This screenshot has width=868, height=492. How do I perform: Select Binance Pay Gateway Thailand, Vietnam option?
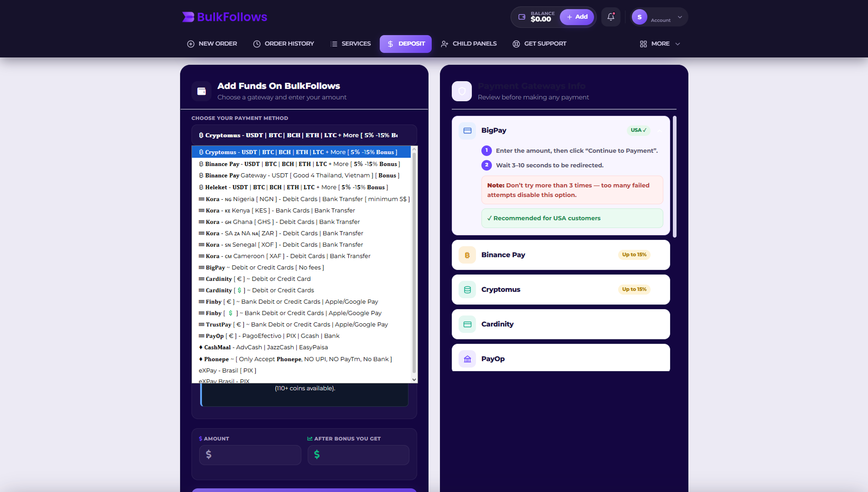coord(301,176)
